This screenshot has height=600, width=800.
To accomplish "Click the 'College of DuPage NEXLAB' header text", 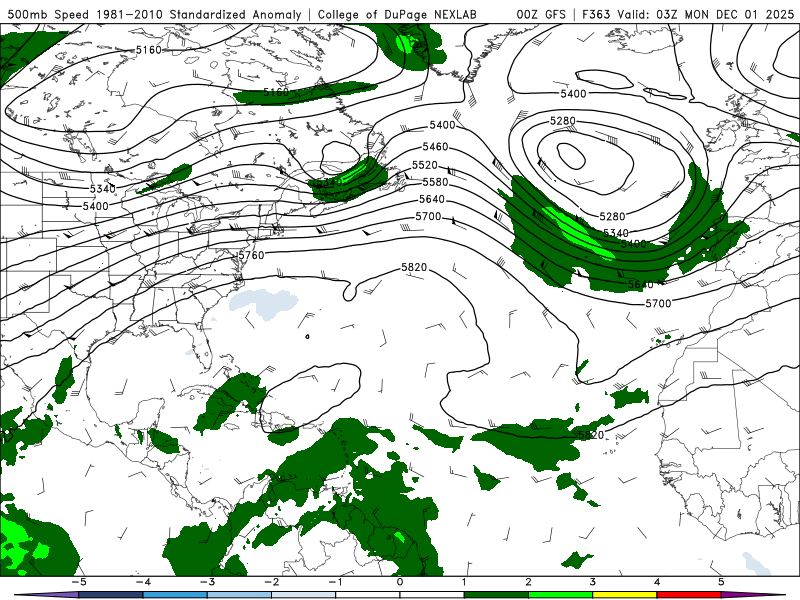I will [x=397, y=15].
